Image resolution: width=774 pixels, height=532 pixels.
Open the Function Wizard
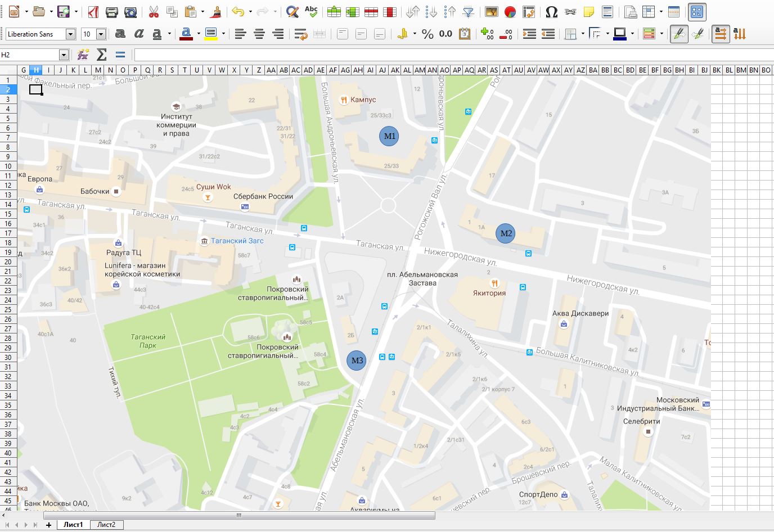(x=83, y=55)
